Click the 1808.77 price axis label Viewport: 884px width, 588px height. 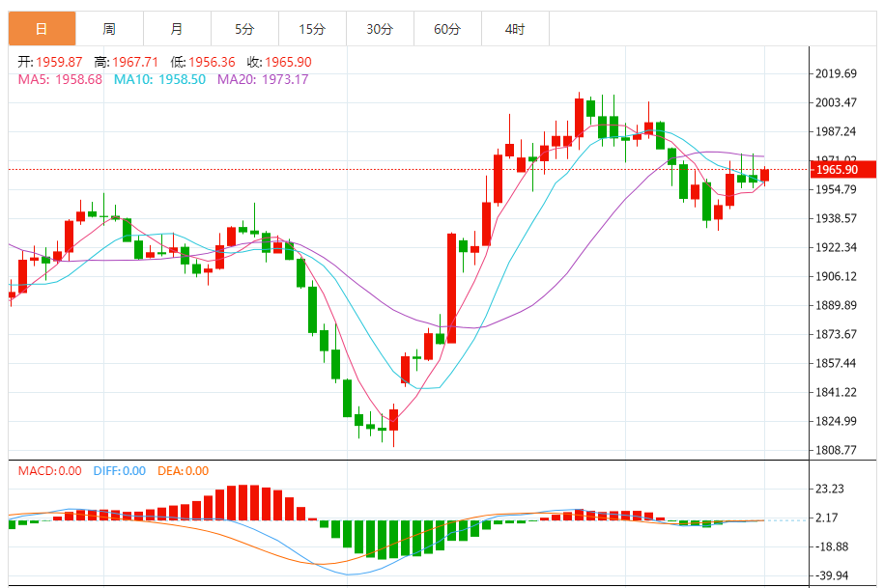836,451
